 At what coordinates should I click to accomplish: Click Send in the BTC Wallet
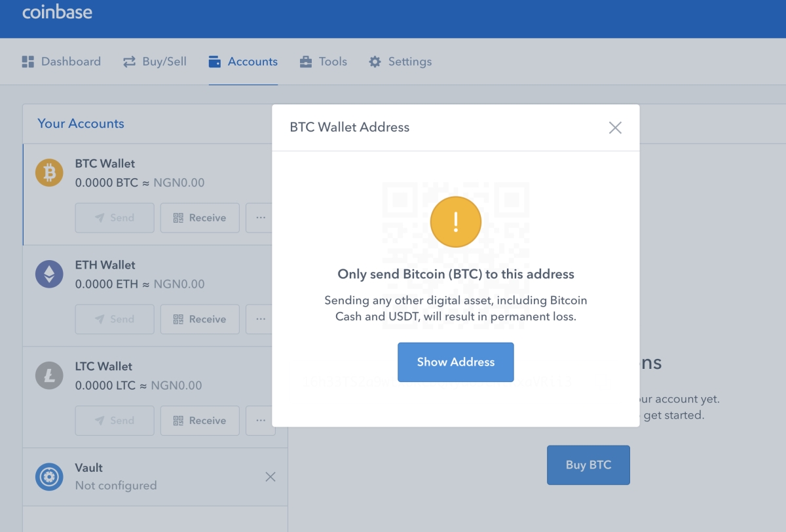[115, 218]
